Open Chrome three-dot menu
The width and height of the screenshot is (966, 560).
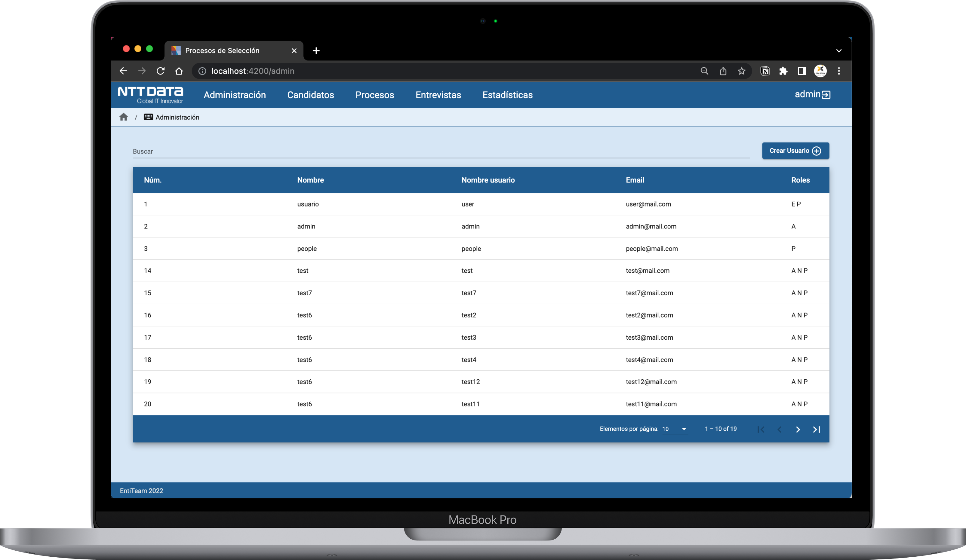click(x=839, y=71)
